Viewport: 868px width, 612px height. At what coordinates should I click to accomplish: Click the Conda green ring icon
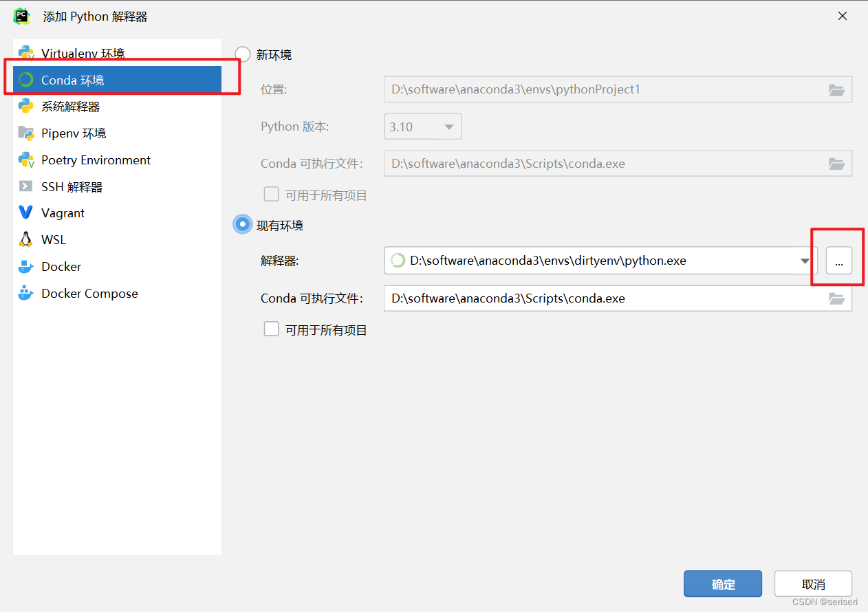pos(26,80)
